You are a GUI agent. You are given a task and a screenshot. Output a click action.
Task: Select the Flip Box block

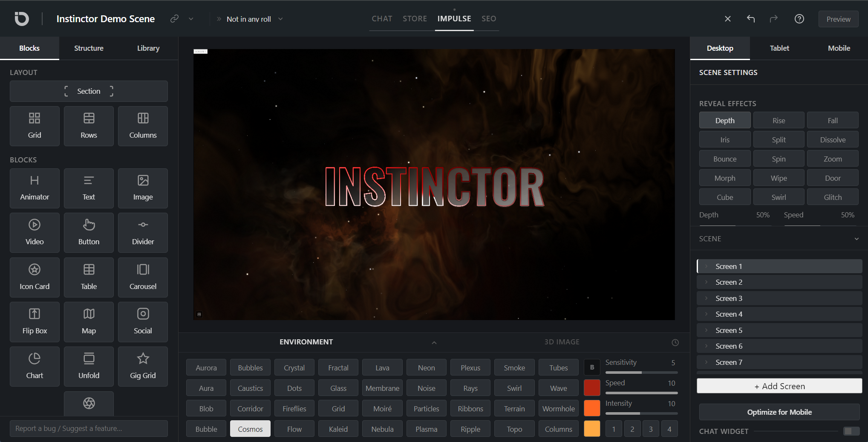35,322
